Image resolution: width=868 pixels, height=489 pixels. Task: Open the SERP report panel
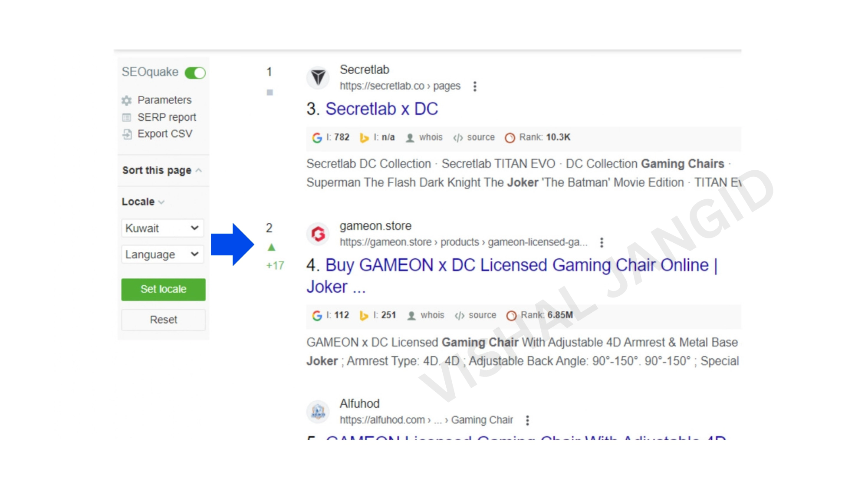pos(126,117)
